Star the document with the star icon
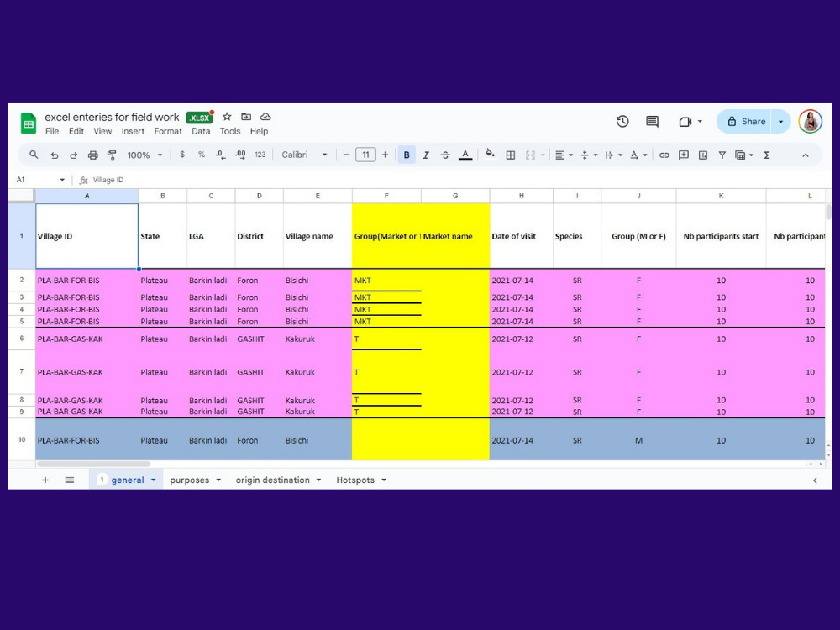This screenshot has height=630, width=840. click(x=227, y=117)
